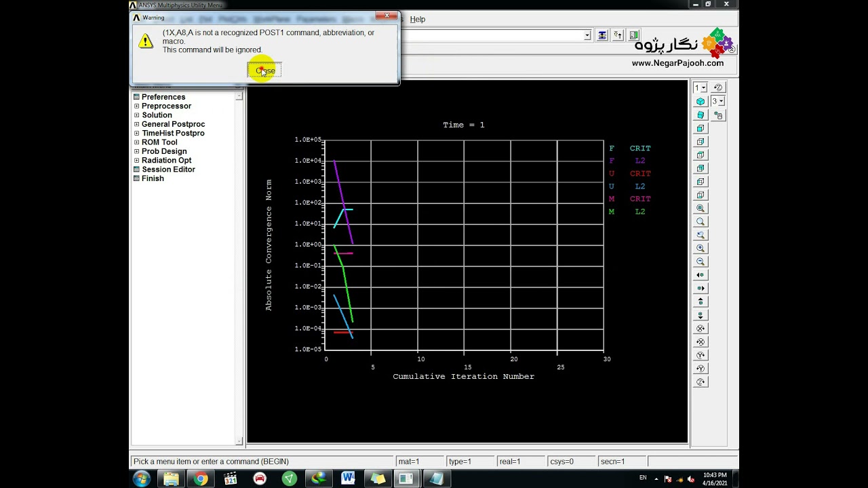The height and width of the screenshot is (488, 868).
Task: Pan the model left with arrow icon
Action: click(x=701, y=275)
